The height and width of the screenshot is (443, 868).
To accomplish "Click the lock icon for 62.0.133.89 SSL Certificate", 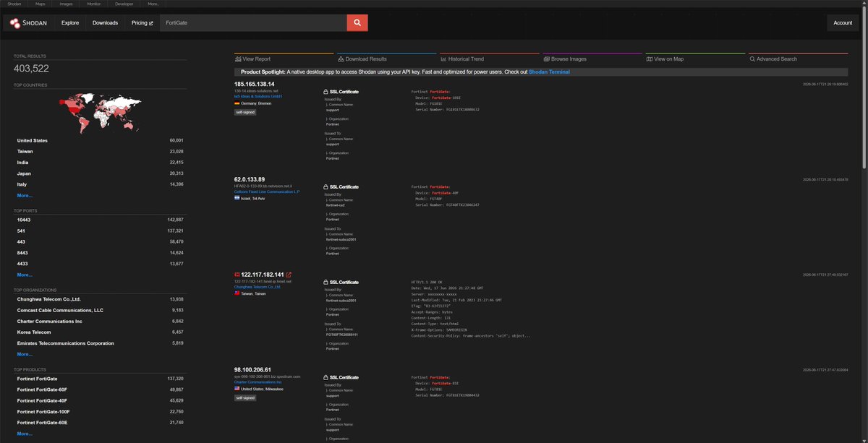I will [x=325, y=186].
